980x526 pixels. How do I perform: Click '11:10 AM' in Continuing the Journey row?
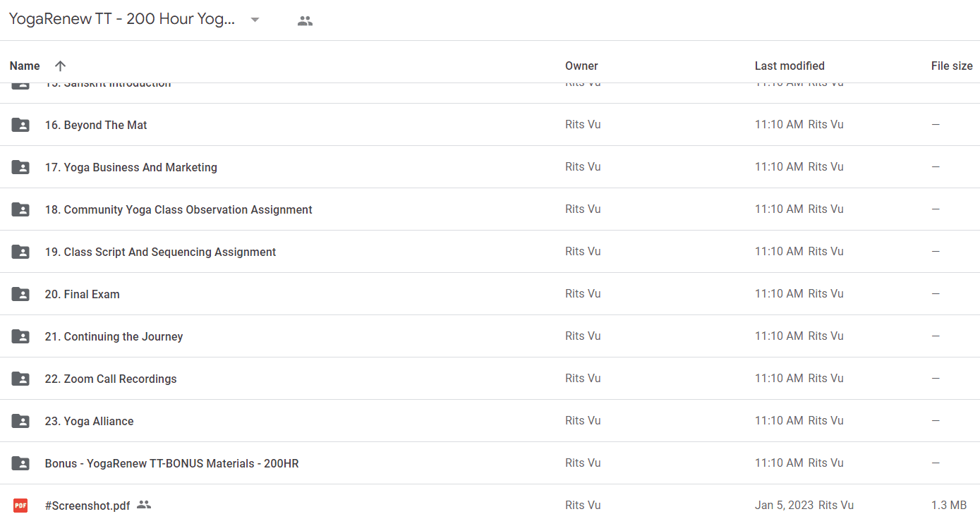click(x=779, y=336)
